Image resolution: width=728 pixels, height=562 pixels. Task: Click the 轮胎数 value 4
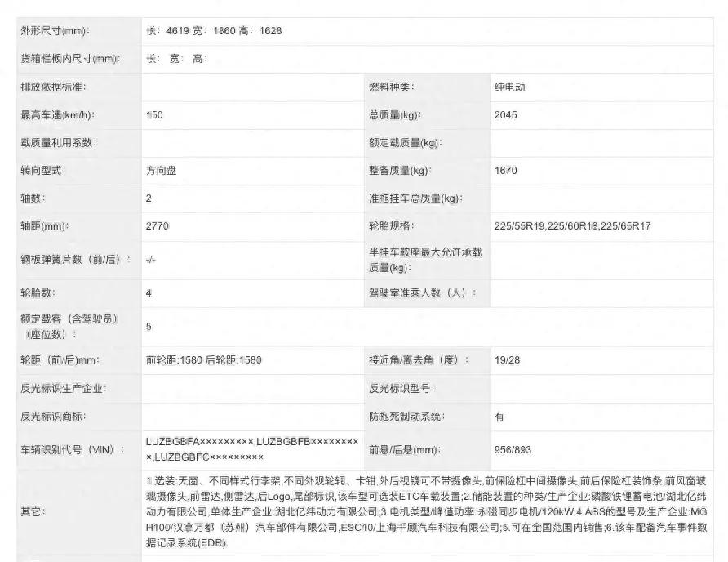tap(149, 292)
